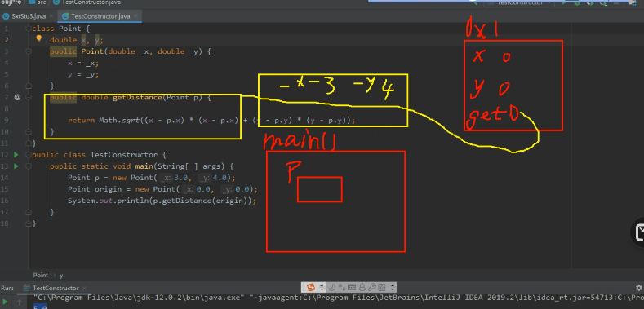Open the TestConstructor run configuration dropdown
This screenshot has width=644, height=309.
point(520,3)
